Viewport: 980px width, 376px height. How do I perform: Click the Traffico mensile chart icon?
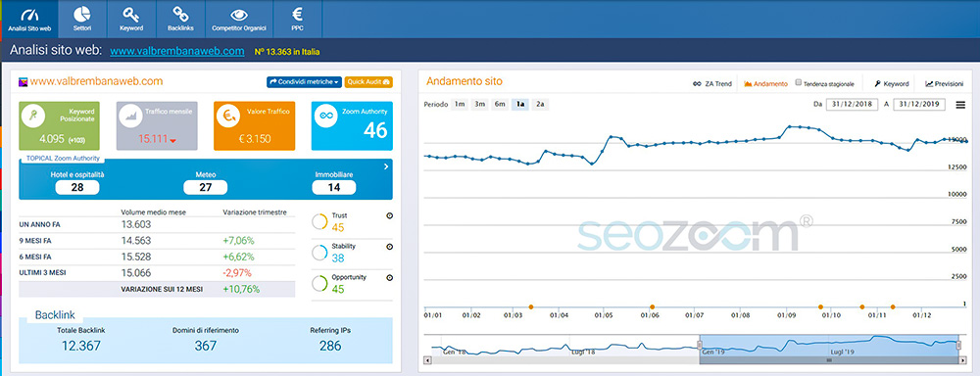coord(130,116)
